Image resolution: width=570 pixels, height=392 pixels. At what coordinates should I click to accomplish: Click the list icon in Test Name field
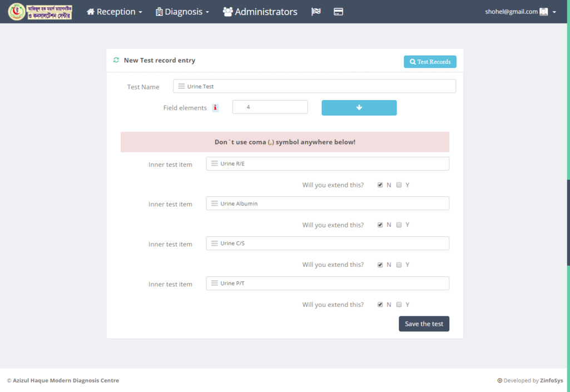pyautogui.click(x=181, y=87)
